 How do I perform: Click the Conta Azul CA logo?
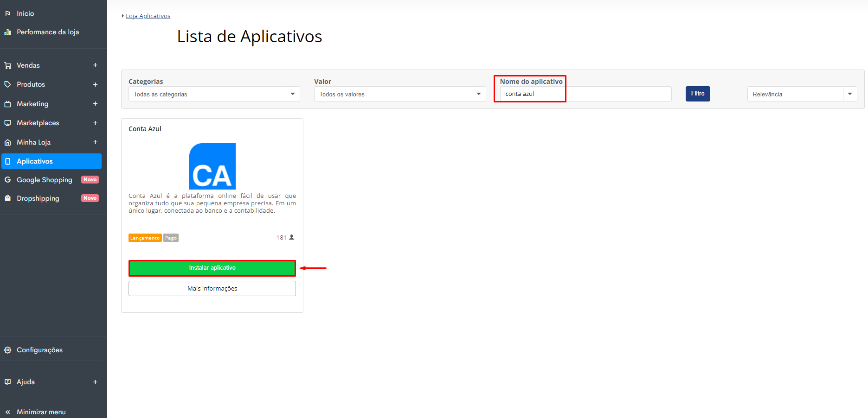(212, 166)
